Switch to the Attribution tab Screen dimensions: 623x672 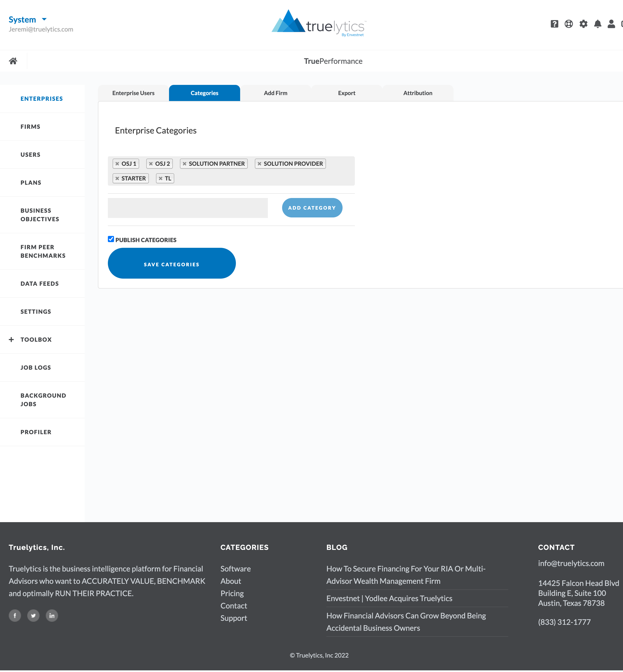(x=418, y=93)
